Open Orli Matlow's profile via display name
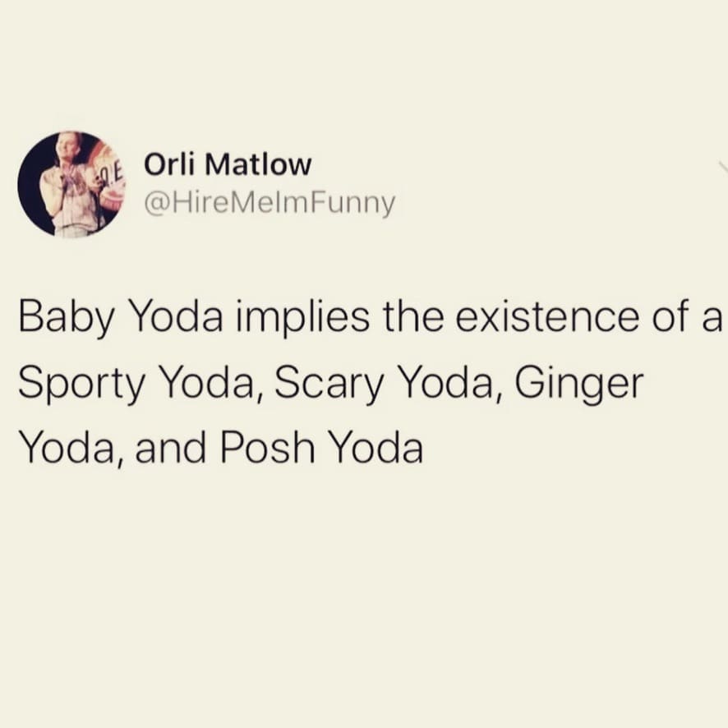The height and width of the screenshot is (728, 728). [228, 164]
